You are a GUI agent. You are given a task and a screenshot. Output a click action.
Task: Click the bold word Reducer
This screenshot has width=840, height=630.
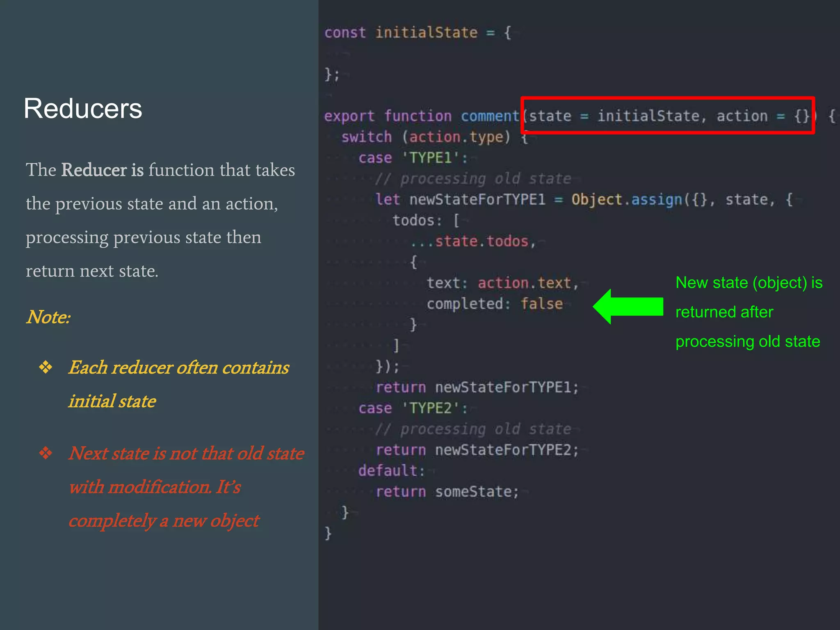[94, 170]
